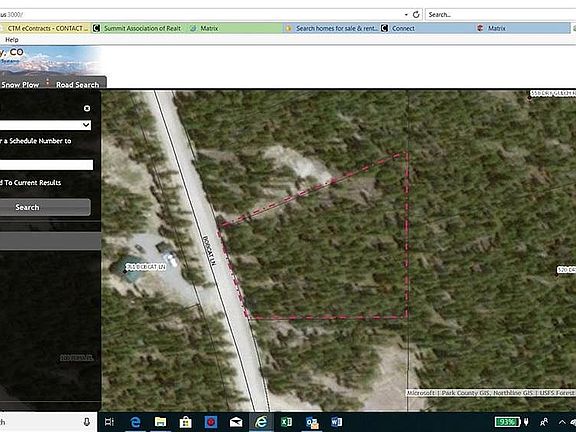Open the blue Matrix tab

(522, 28)
